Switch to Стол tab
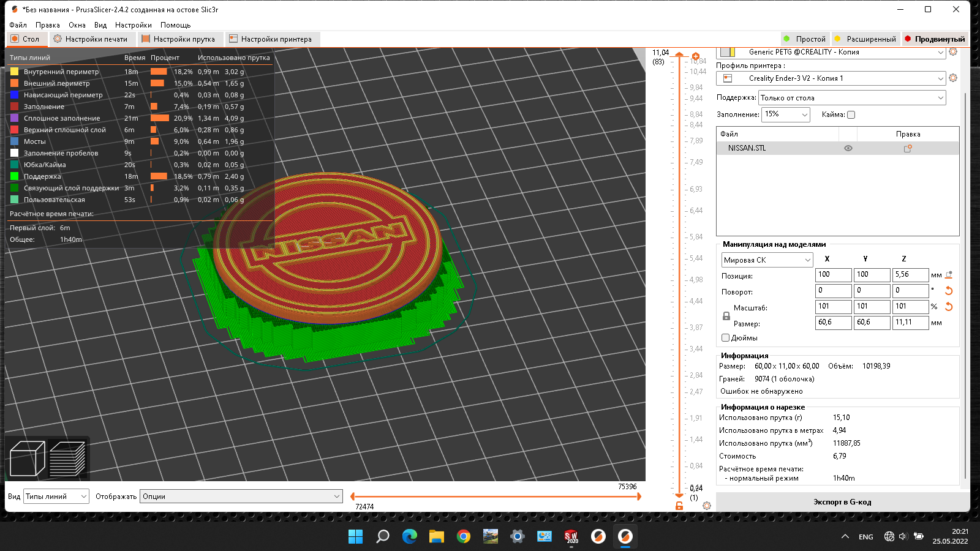 click(x=26, y=39)
